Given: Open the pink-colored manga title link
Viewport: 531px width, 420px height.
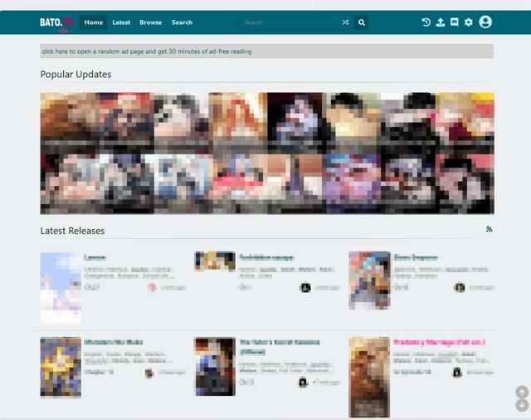Looking at the screenshot, I should 439,342.
